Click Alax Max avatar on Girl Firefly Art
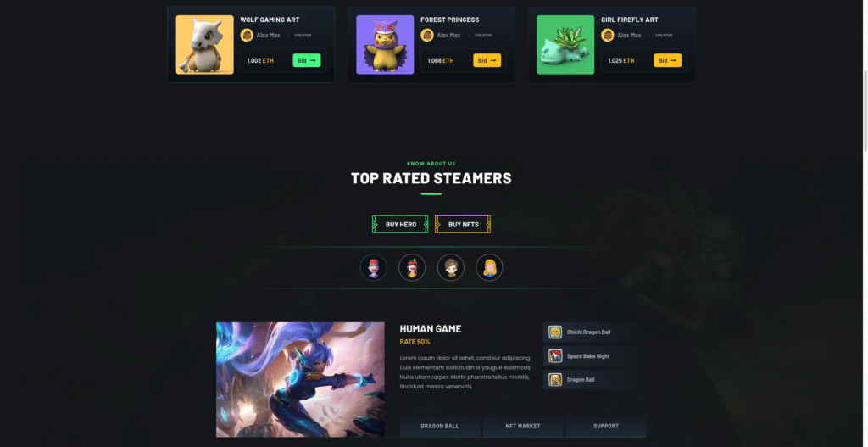 [x=607, y=35]
